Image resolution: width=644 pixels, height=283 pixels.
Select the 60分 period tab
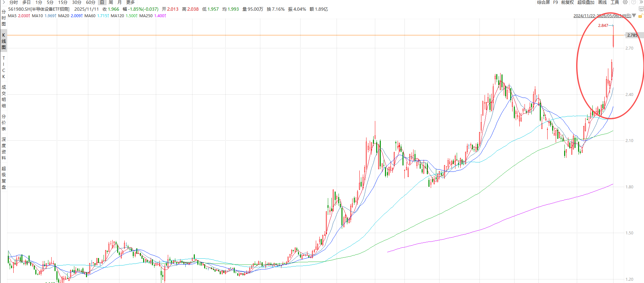[x=91, y=2]
